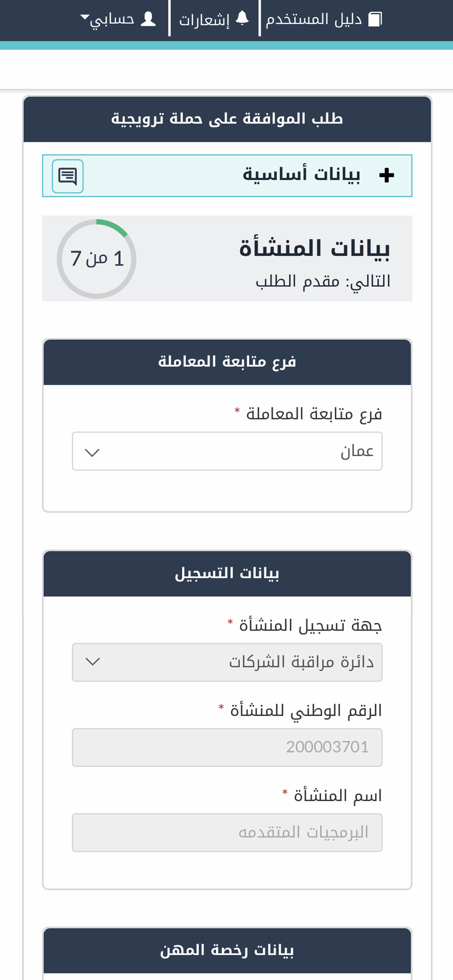Open the comments chat icon
453x980 pixels.
pyautogui.click(x=68, y=176)
